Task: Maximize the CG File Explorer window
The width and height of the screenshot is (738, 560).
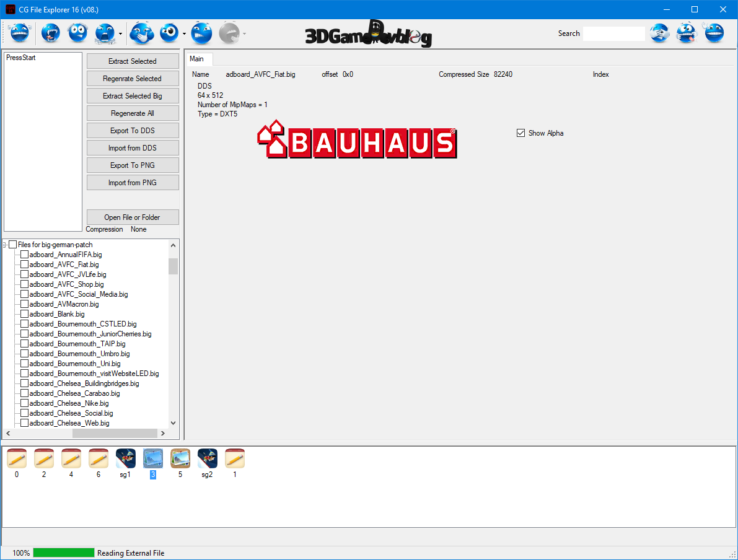Action: click(x=694, y=9)
